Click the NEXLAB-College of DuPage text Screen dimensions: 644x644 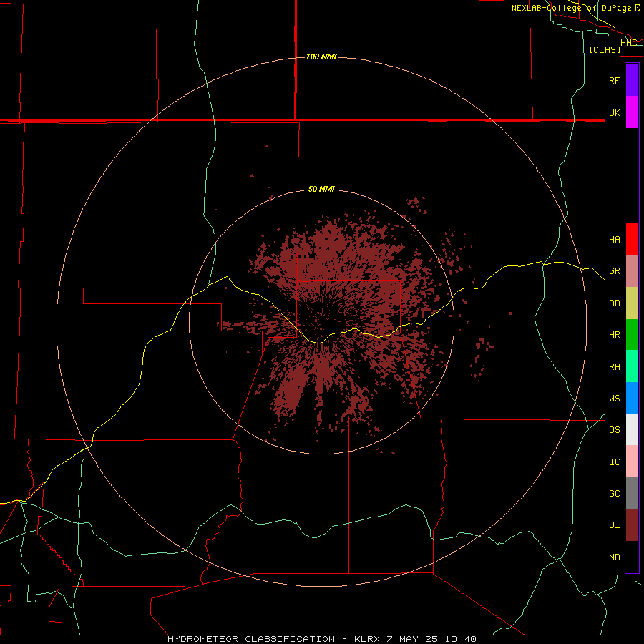pyautogui.click(x=571, y=8)
